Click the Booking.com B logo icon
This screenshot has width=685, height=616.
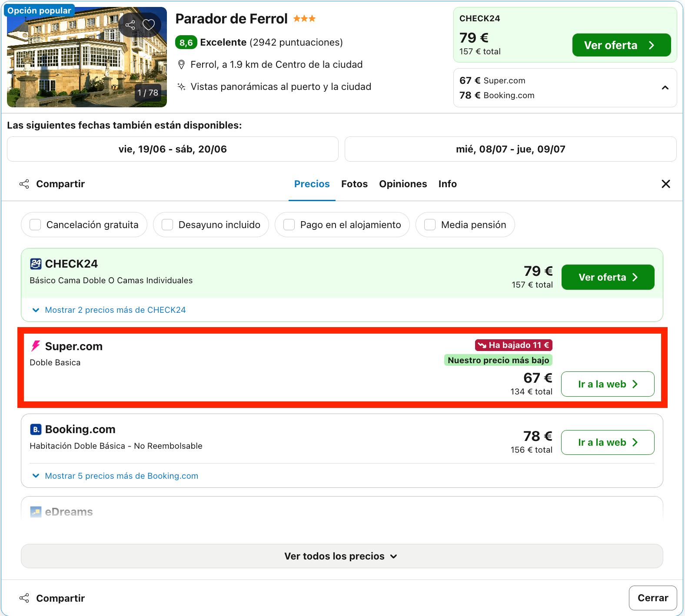36,429
